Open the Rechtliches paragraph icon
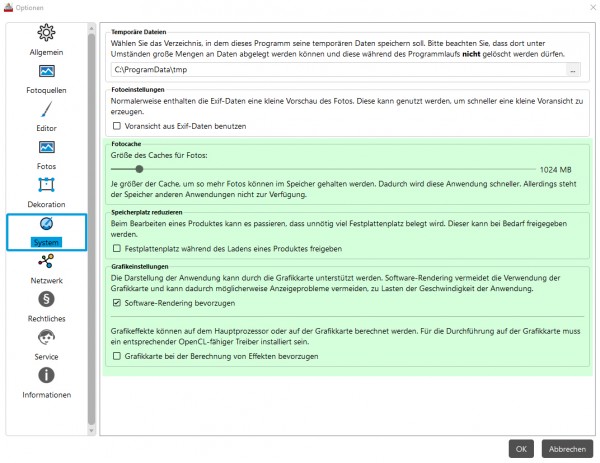 coord(46,299)
